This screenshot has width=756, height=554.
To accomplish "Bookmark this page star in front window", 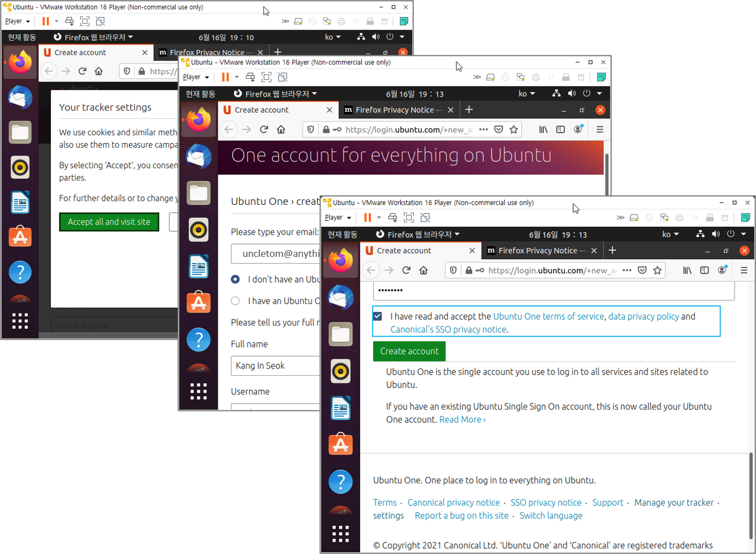I will pos(657,270).
